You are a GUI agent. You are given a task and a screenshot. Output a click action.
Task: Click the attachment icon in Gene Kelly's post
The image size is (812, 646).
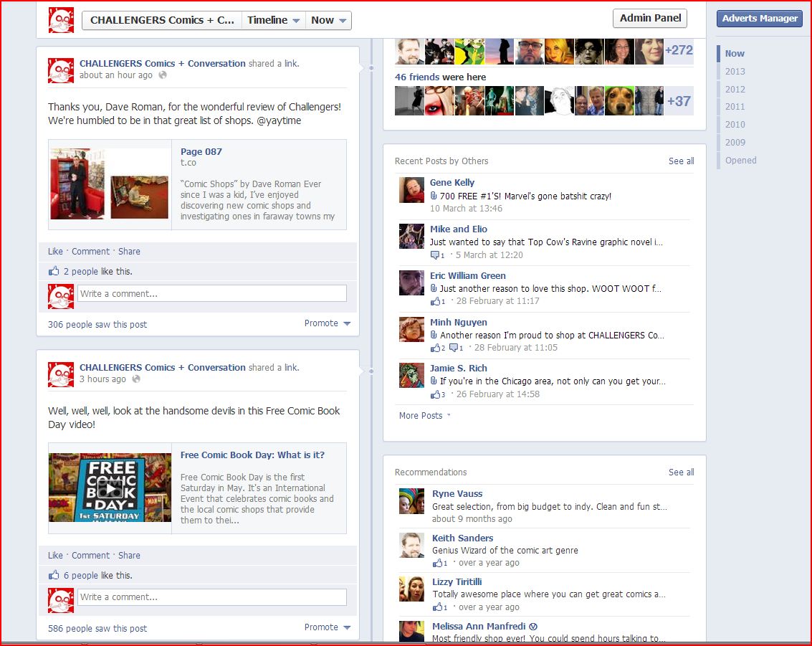434,196
